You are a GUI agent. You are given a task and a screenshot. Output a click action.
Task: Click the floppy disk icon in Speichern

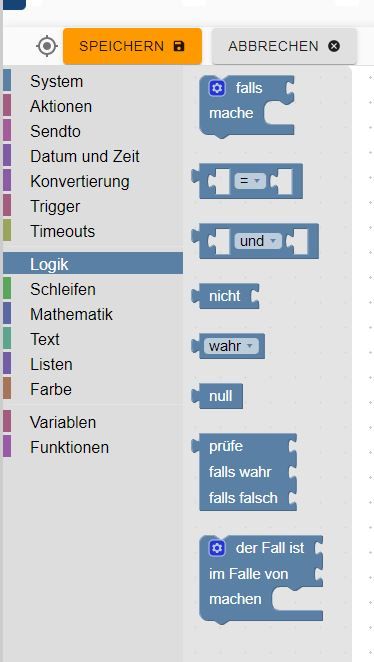point(179,46)
